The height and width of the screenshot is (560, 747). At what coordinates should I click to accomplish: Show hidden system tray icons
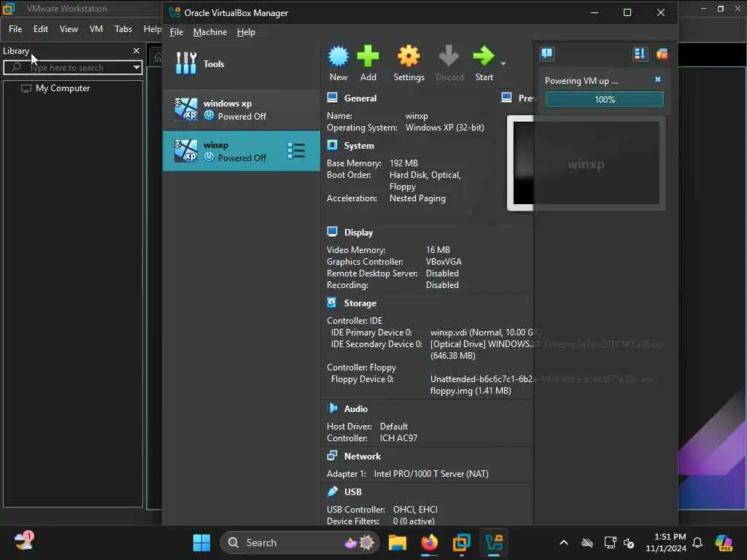coord(564,542)
